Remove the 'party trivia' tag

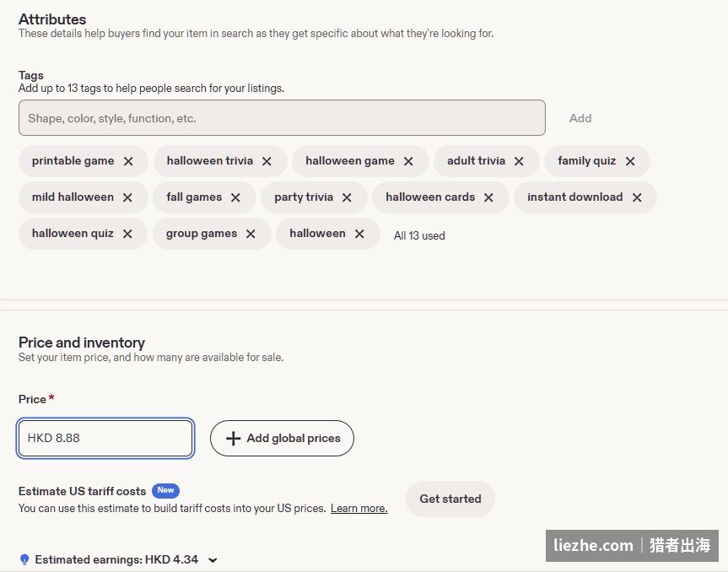point(347,197)
